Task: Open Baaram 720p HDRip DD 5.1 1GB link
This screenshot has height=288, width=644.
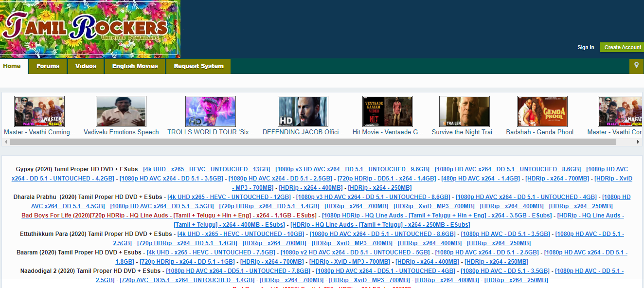Action: coord(187,262)
